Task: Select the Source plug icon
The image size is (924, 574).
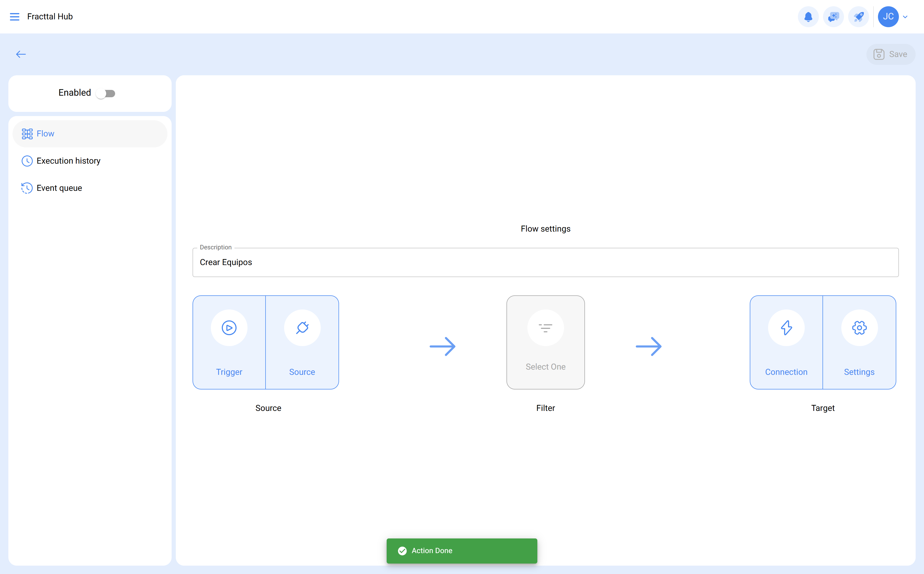Action: tap(302, 328)
